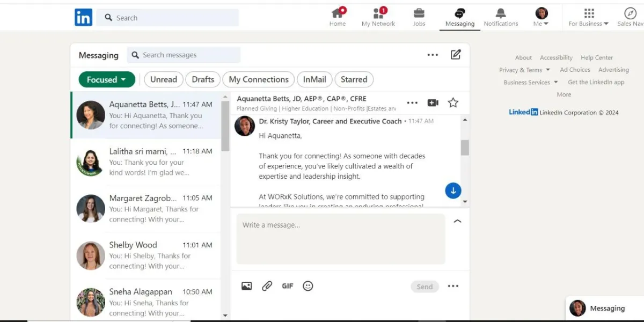Open the Messaging nav icon
Image resolution: width=644 pixels, height=322 pixels.
460,17
